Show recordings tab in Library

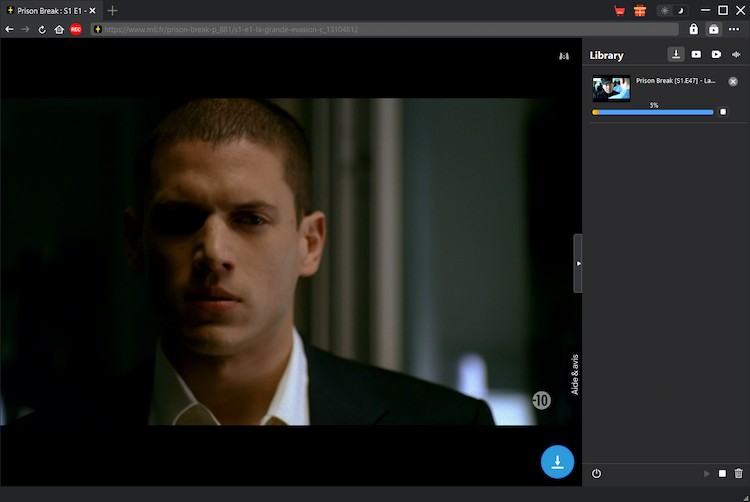[716, 55]
